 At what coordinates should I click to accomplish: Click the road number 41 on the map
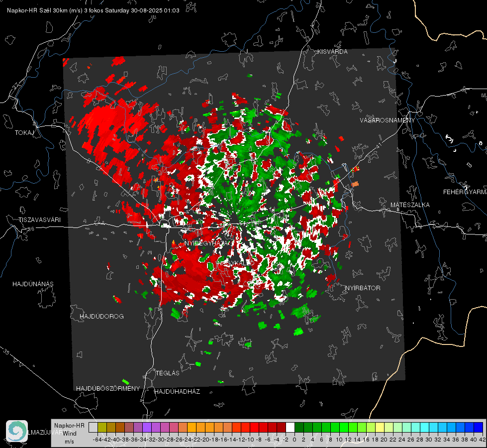tap(378, 146)
